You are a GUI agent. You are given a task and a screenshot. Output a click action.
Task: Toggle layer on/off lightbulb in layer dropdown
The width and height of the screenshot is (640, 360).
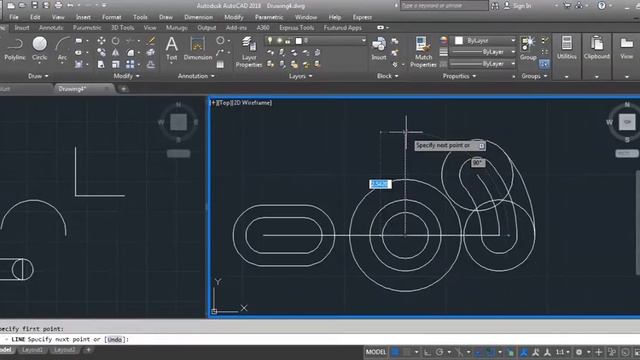[x=270, y=40]
